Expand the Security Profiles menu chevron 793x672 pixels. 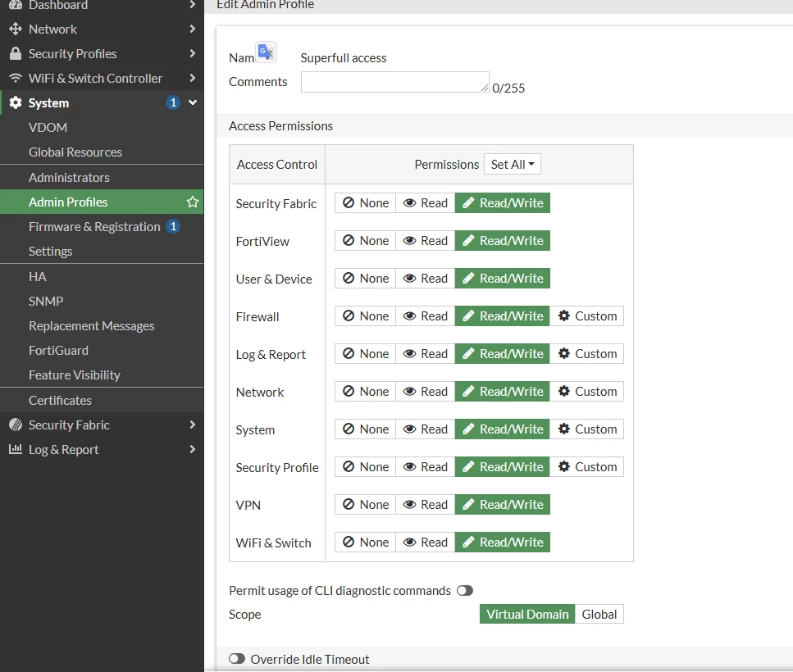(x=192, y=53)
